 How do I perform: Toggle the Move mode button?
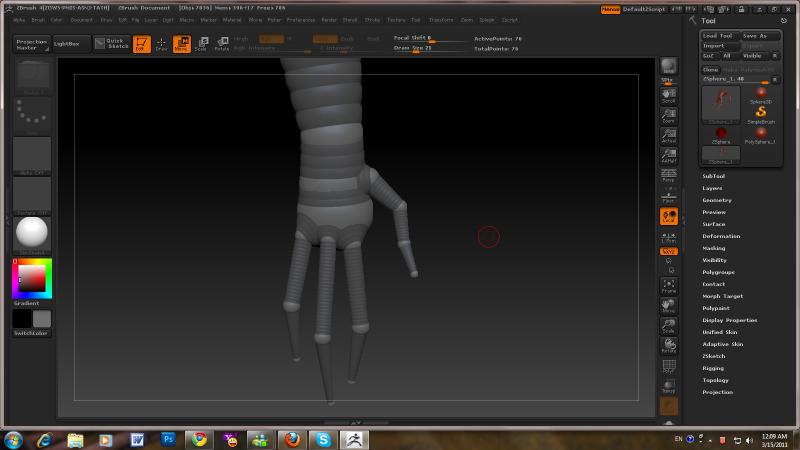pos(182,44)
